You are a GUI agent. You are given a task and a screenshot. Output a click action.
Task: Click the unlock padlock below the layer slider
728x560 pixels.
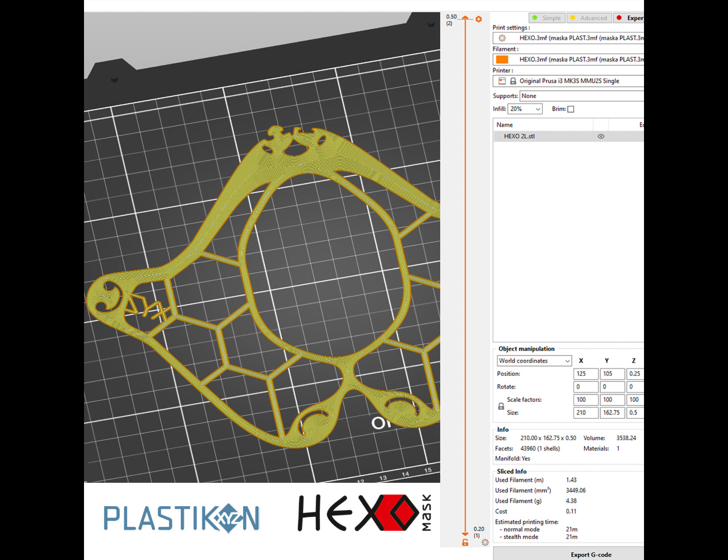tap(464, 543)
